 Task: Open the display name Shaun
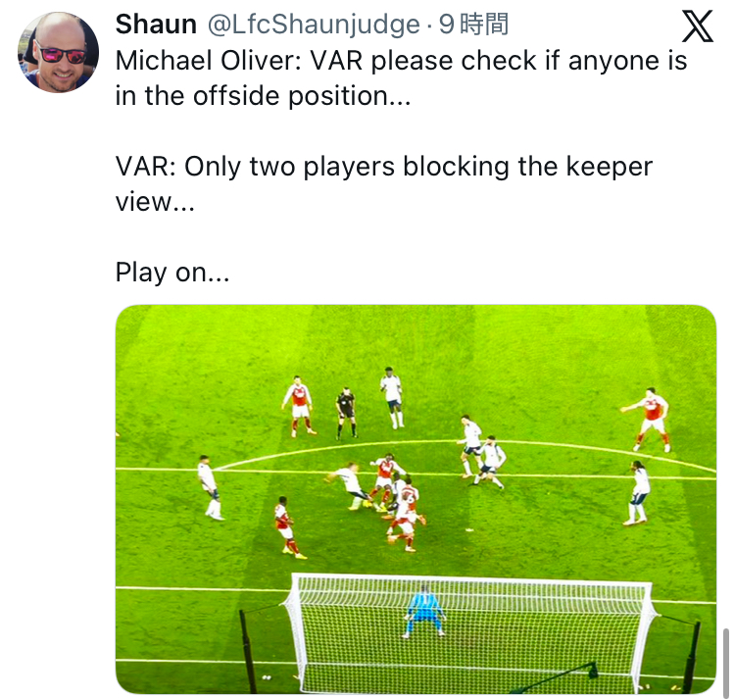[x=156, y=25]
